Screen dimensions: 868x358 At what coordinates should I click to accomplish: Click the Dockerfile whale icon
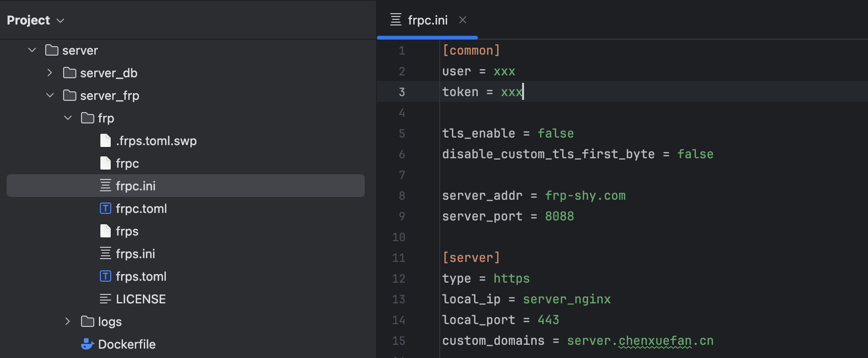pyautogui.click(x=87, y=344)
